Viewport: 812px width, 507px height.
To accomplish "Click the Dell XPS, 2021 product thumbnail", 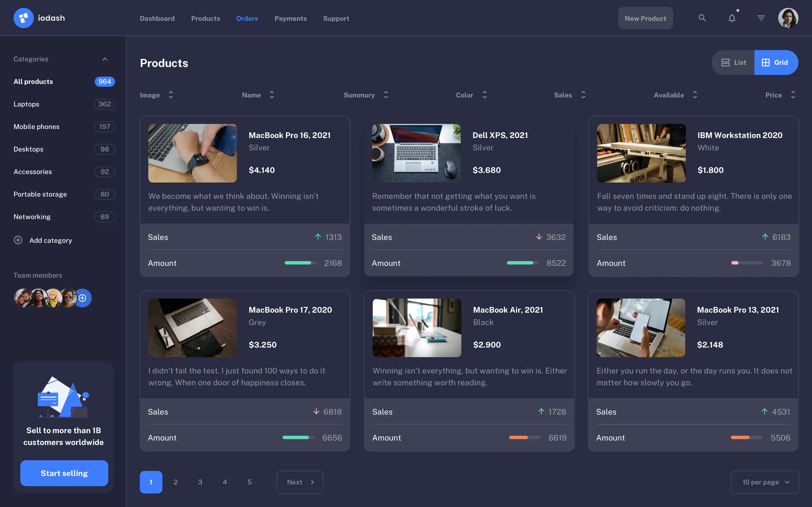I will pos(416,153).
